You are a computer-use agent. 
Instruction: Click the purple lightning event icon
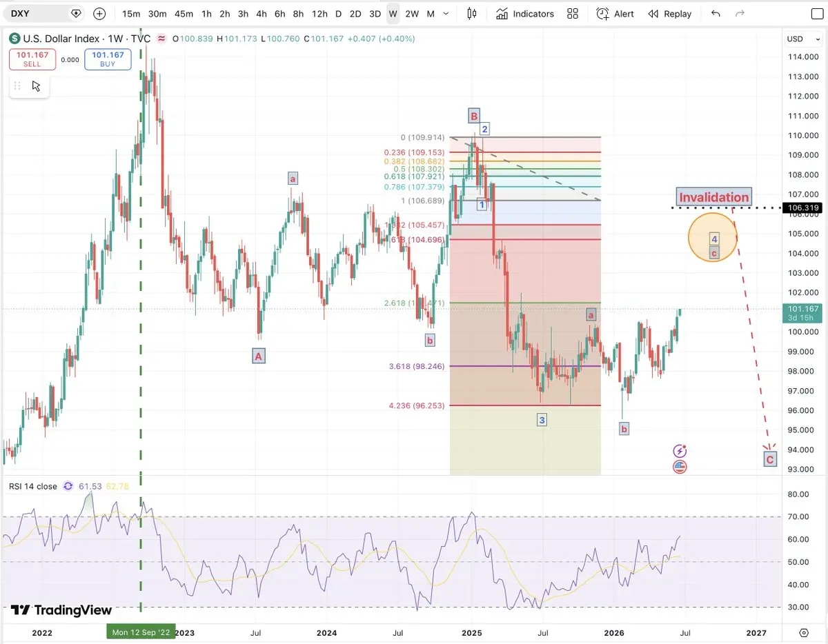point(680,451)
